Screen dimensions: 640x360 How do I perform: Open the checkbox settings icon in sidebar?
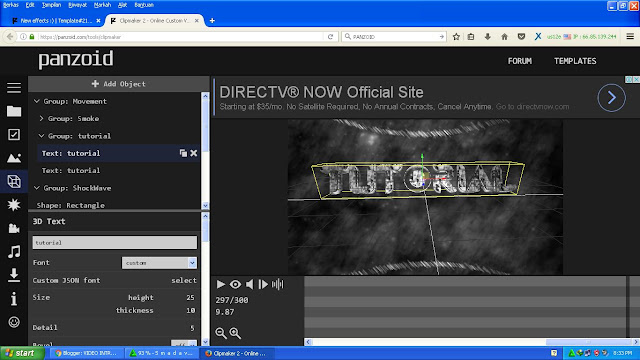[14, 135]
